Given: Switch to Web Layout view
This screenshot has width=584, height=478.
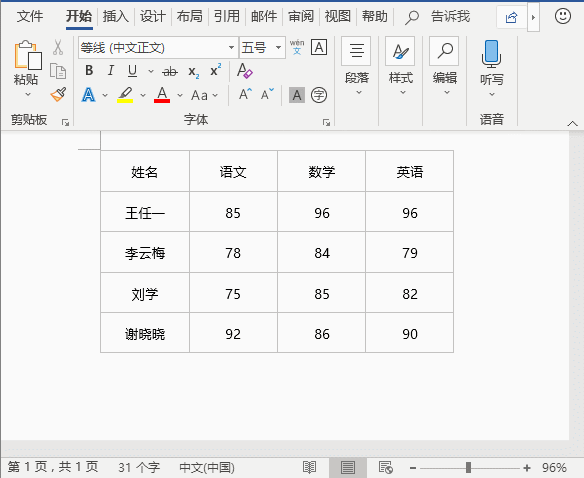Looking at the screenshot, I should [385, 467].
